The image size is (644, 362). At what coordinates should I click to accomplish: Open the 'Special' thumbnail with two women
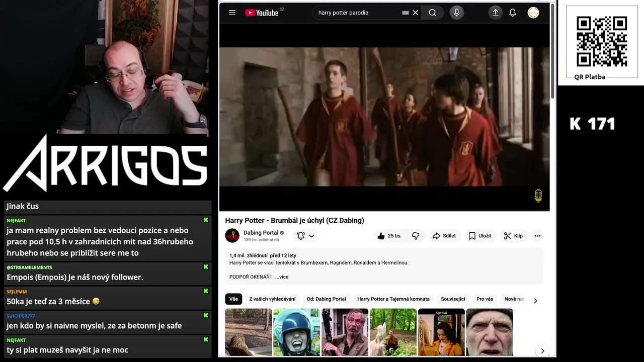(441, 332)
